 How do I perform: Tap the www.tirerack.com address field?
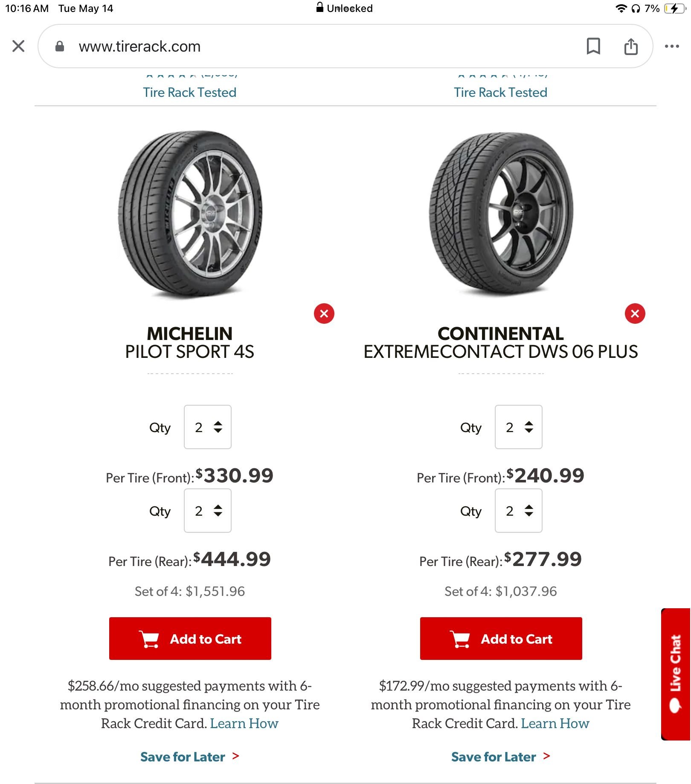click(139, 46)
